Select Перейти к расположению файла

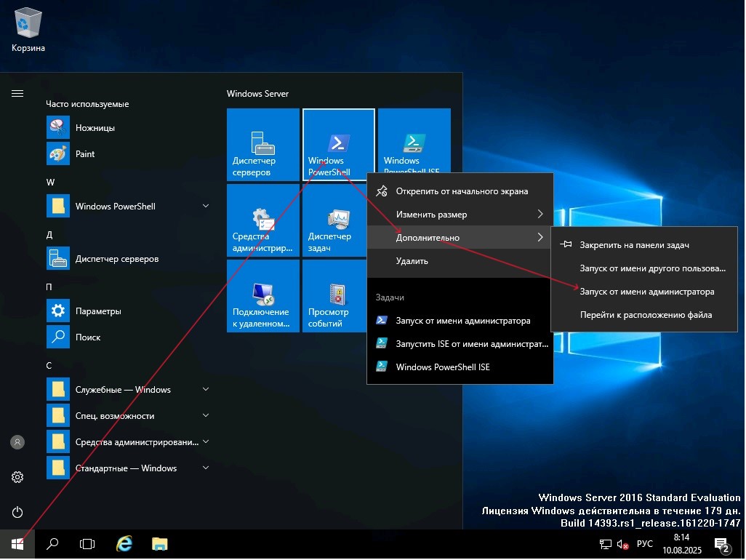[645, 315]
